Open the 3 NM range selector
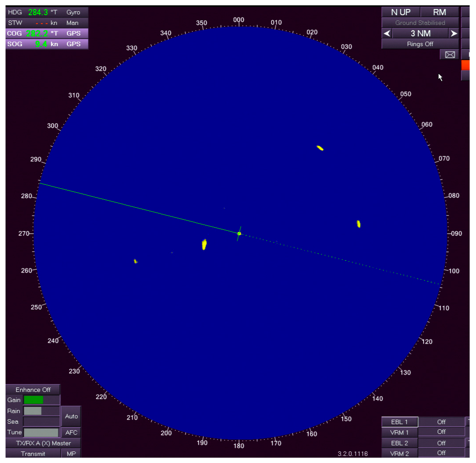The width and height of the screenshot is (476, 463). pyautogui.click(x=420, y=33)
